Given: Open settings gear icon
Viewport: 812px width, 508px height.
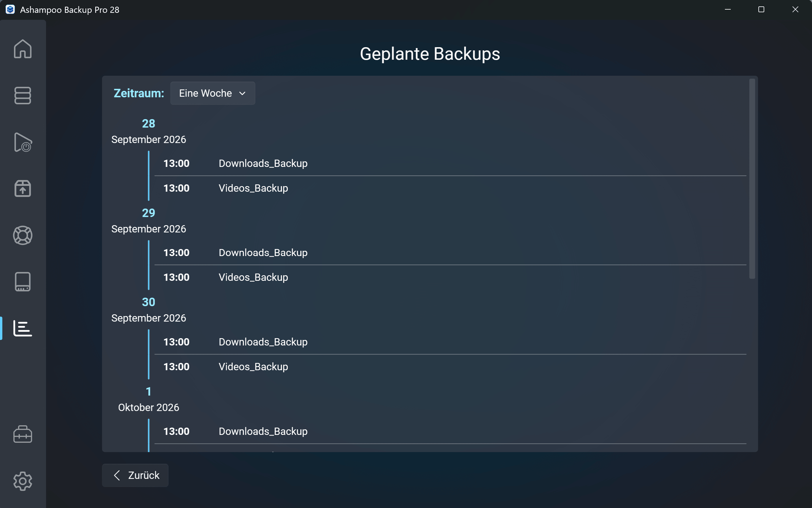Looking at the screenshot, I should pos(22,481).
